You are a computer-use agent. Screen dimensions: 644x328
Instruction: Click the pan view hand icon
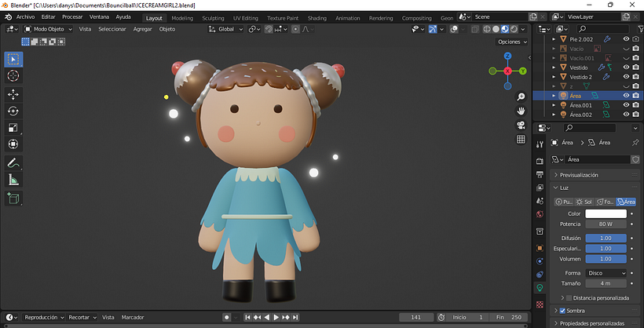(521, 111)
